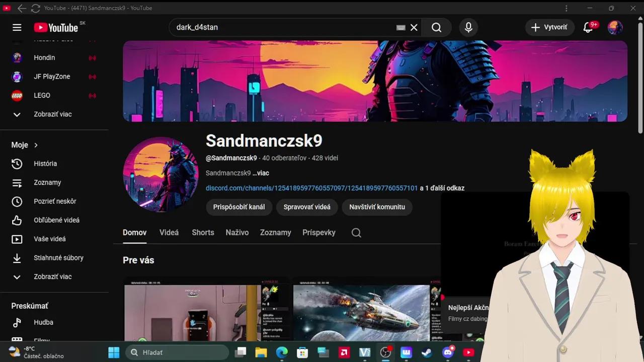
Task: Open Steam from taskbar
Action: click(427, 352)
